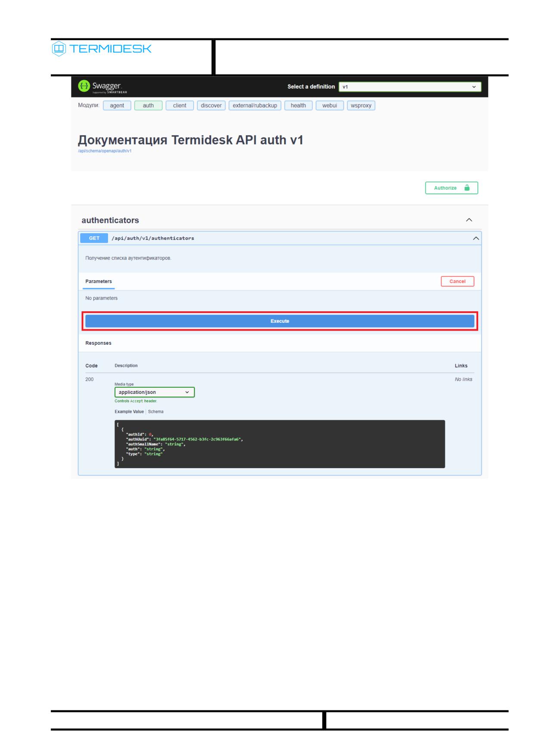
Task: Click the blue Execute button
Action: [x=279, y=321]
